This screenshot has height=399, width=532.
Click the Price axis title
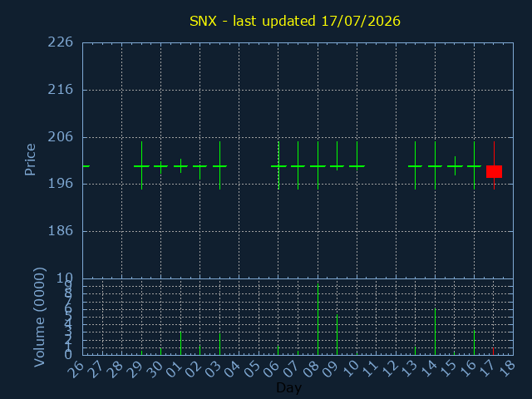pyautogui.click(x=30, y=160)
